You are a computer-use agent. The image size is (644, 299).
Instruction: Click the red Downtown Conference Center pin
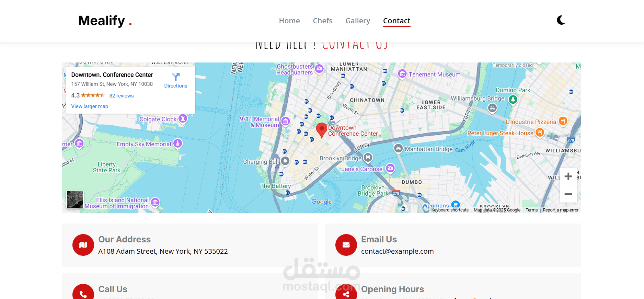(x=321, y=130)
